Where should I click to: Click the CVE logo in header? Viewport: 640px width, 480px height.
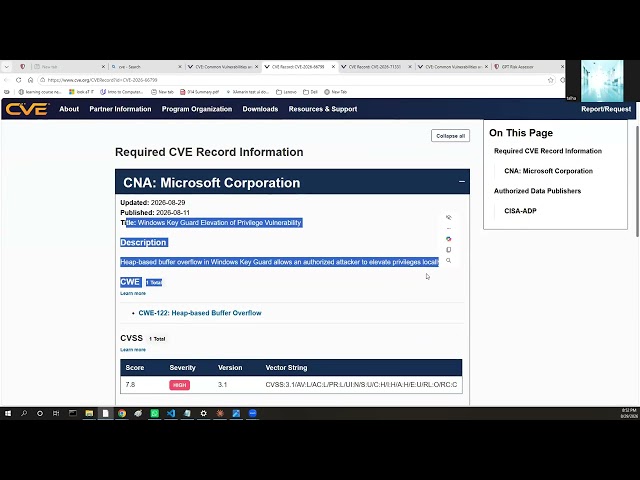[27, 109]
